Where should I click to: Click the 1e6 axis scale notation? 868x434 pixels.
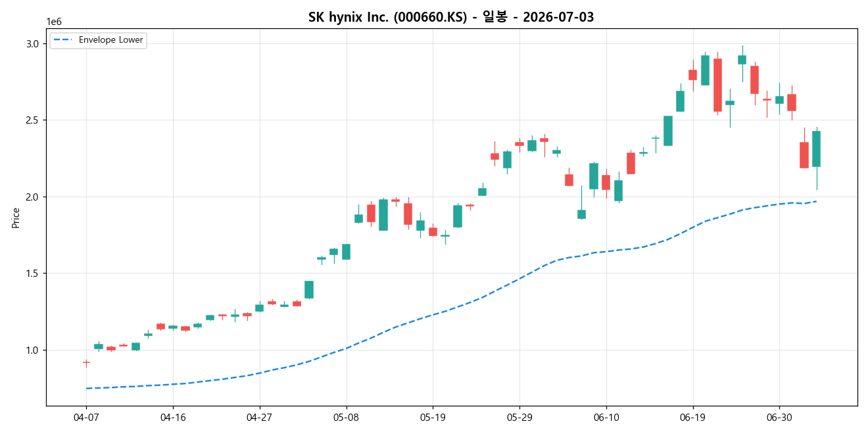point(55,22)
